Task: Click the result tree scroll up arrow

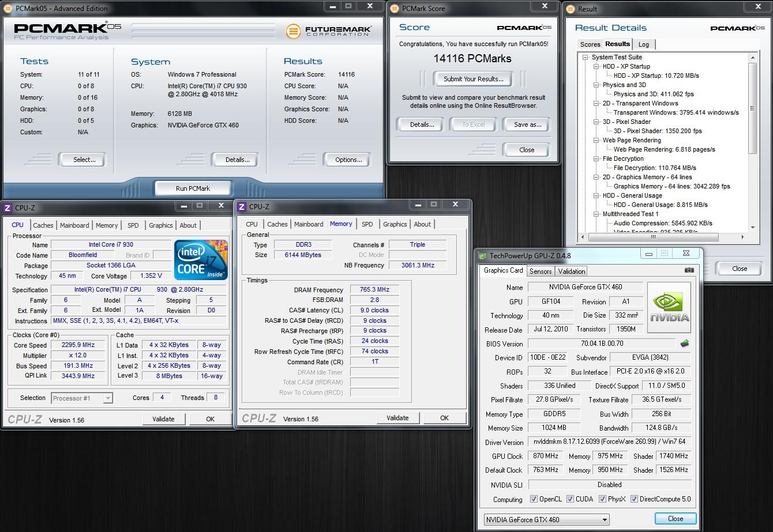Action: 752,58
